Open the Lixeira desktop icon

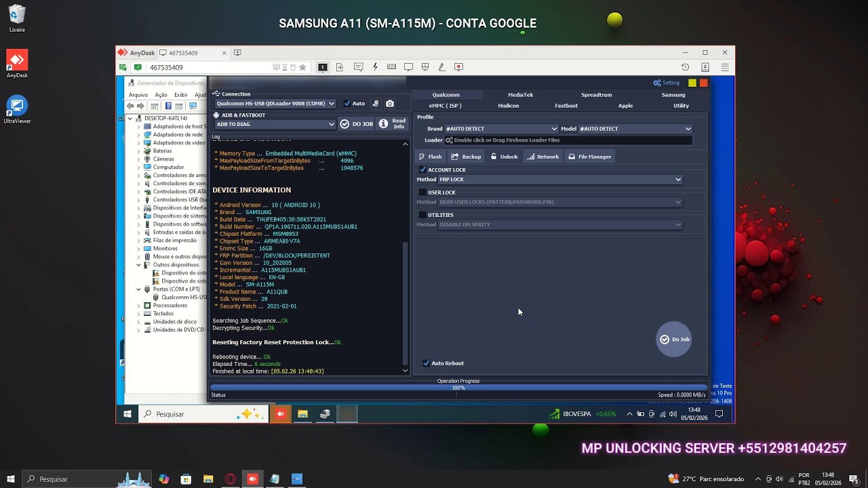pos(17,19)
